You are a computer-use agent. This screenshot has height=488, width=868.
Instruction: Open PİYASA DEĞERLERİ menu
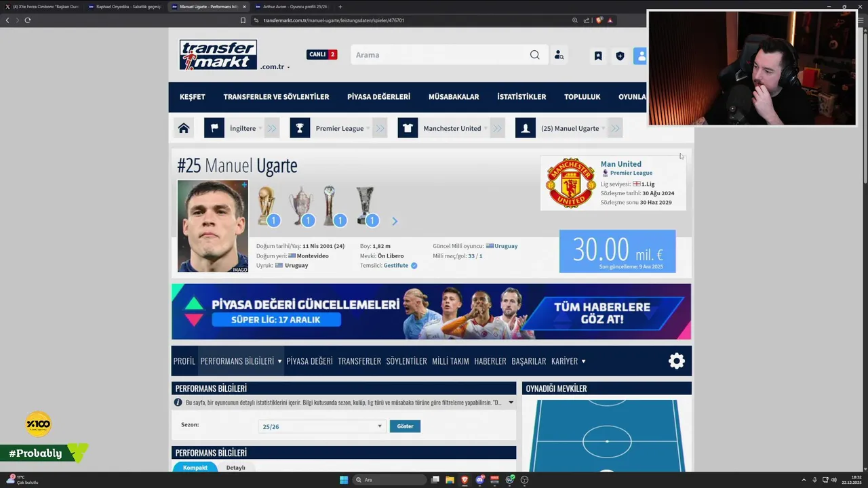point(378,97)
